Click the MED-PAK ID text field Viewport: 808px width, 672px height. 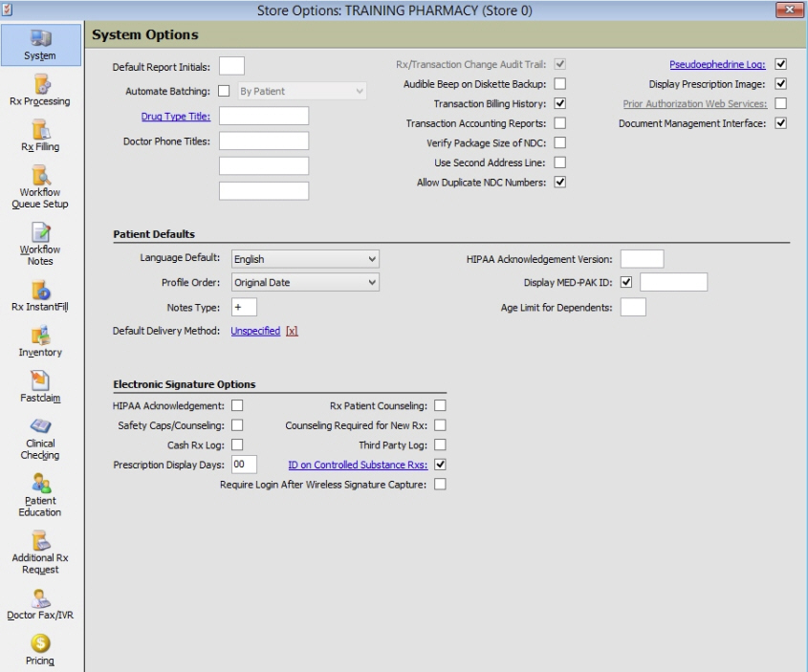pos(674,282)
